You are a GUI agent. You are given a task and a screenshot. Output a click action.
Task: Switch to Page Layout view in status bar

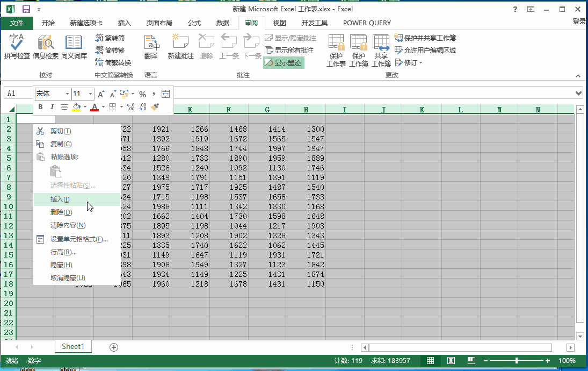click(451, 361)
